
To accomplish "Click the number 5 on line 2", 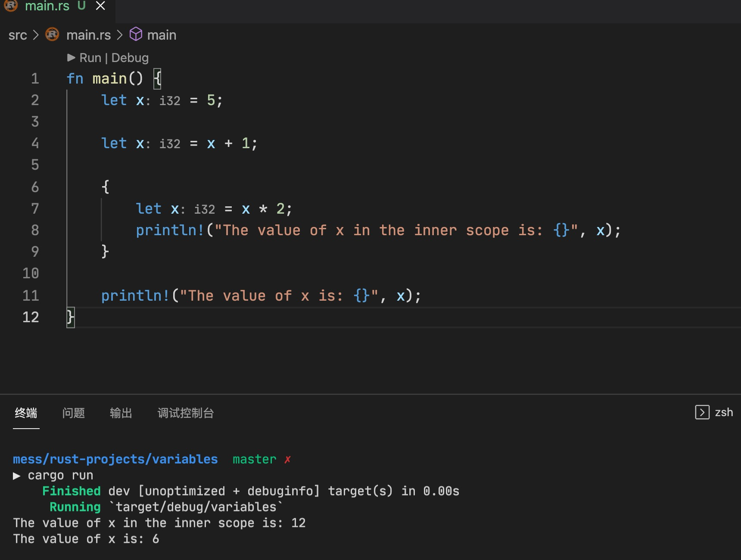I will (x=211, y=100).
